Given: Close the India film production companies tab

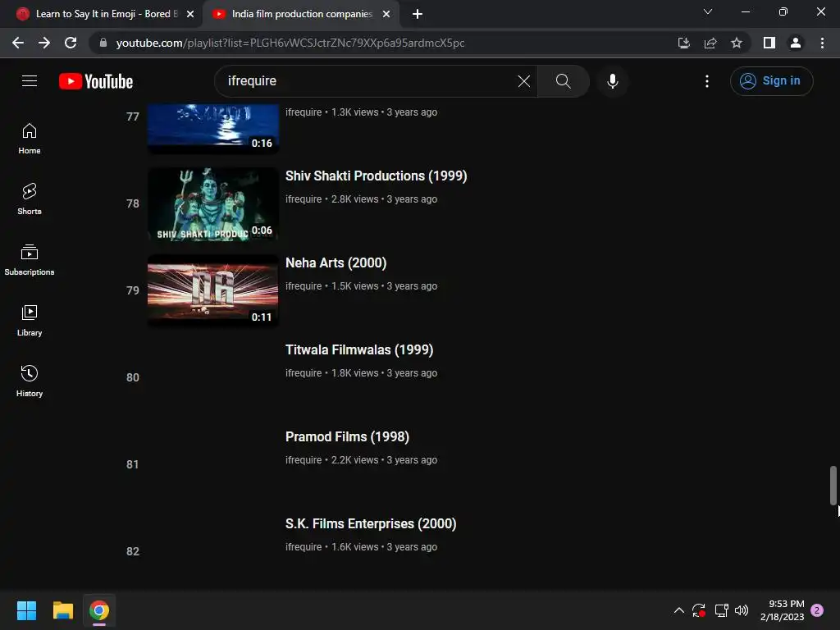Looking at the screenshot, I should (x=386, y=15).
